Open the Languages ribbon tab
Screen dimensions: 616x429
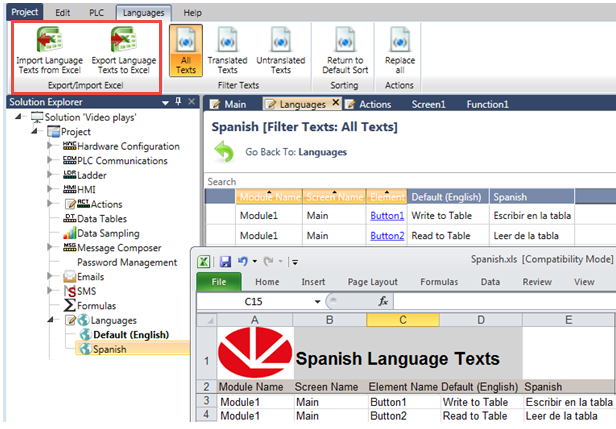pos(142,13)
